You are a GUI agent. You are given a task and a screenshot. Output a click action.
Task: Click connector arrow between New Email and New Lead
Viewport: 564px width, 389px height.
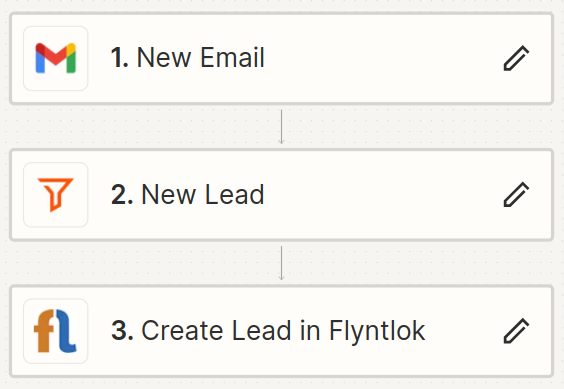[x=282, y=127]
